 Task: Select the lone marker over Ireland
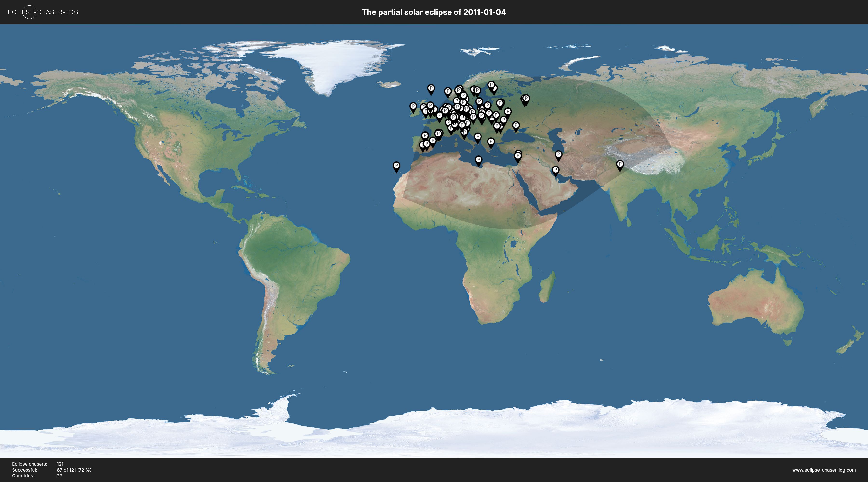tap(413, 108)
